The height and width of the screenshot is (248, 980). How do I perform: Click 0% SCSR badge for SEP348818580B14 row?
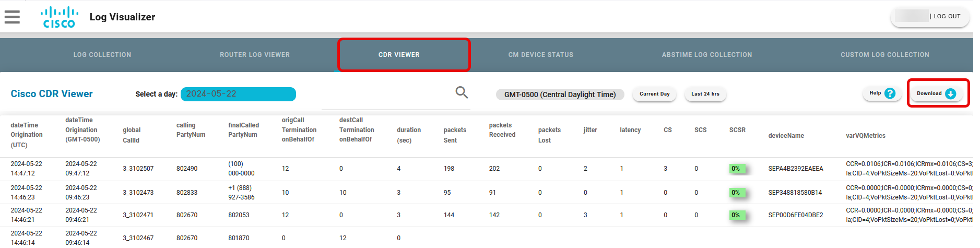coord(737,193)
